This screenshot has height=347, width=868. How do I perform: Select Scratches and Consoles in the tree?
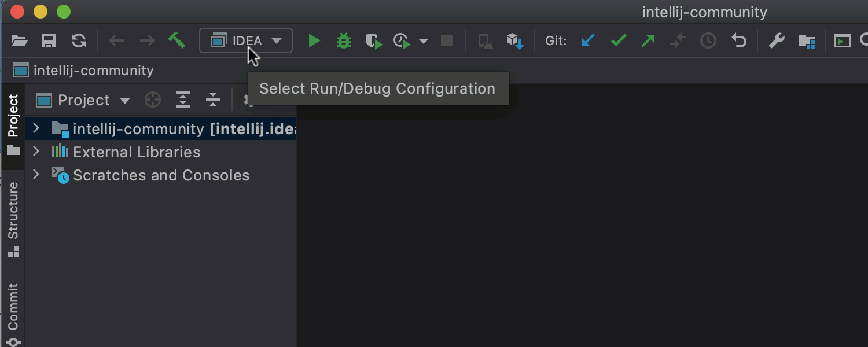coord(161,175)
